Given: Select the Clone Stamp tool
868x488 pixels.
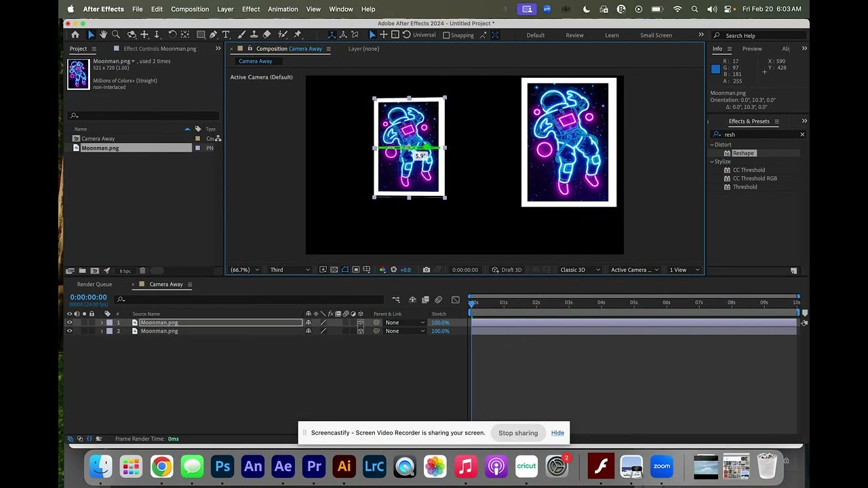Looking at the screenshot, I should pyautogui.click(x=254, y=35).
